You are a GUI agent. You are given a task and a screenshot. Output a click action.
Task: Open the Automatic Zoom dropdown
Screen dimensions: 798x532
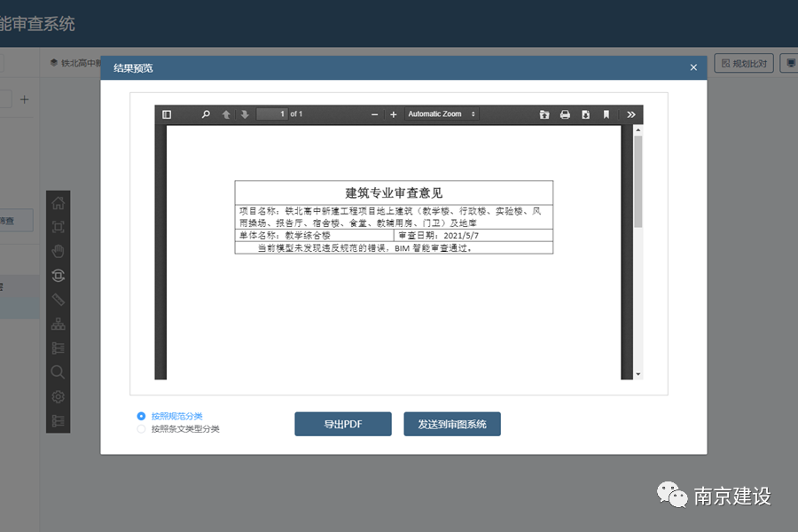click(443, 114)
